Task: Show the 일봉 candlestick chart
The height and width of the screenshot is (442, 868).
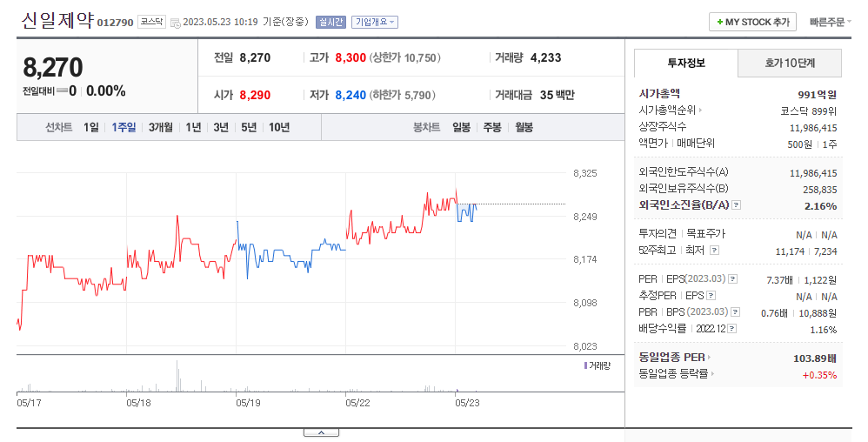Action: tap(461, 127)
